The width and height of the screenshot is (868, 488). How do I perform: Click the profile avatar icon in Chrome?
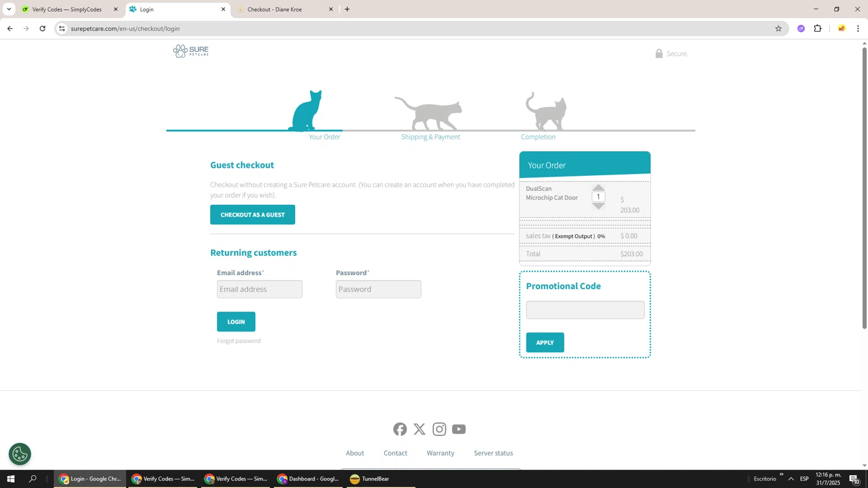pos(841,28)
